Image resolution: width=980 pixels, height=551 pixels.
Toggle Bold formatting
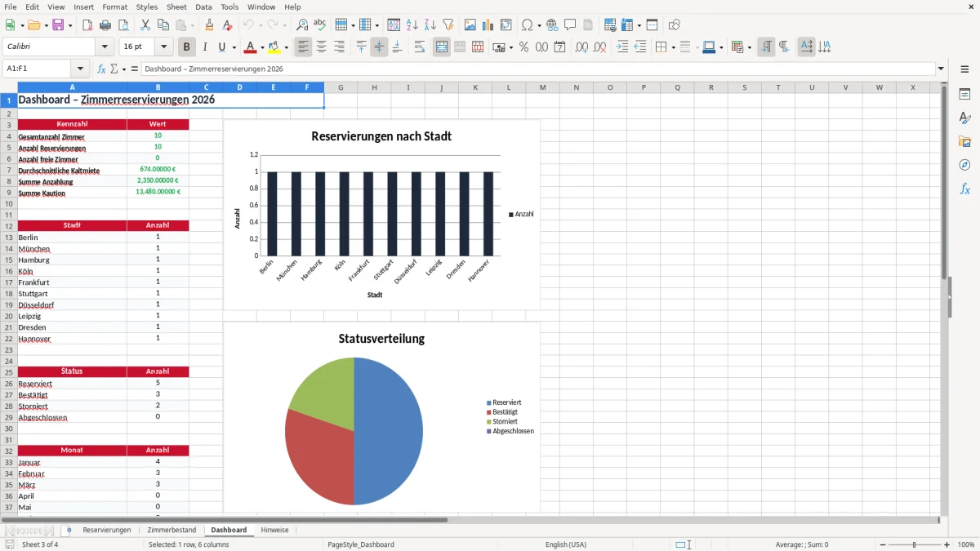(x=187, y=47)
